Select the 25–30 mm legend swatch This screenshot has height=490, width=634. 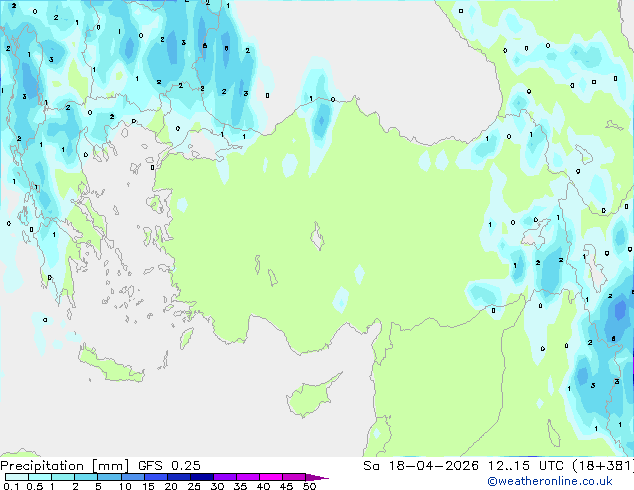[201, 477]
